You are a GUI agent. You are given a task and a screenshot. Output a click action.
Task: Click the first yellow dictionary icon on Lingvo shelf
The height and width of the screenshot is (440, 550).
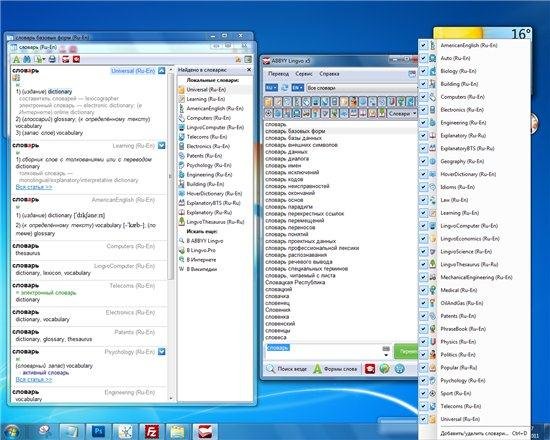[x=268, y=102]
